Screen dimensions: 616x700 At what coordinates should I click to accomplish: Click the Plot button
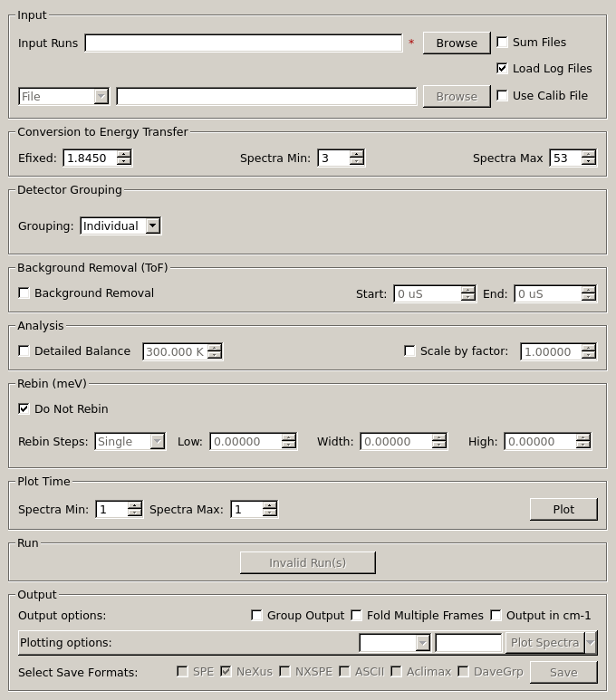tap(563, 509)
